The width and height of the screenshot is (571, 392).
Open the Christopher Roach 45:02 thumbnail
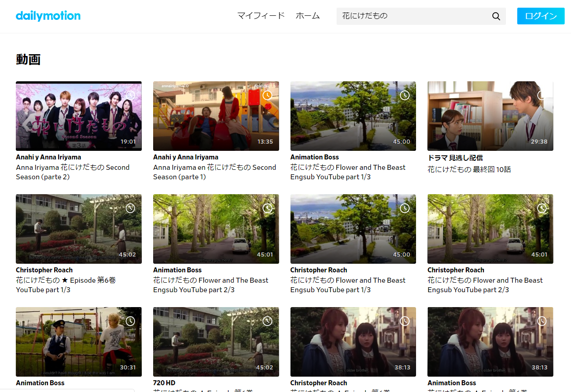[x=79, y=229]
